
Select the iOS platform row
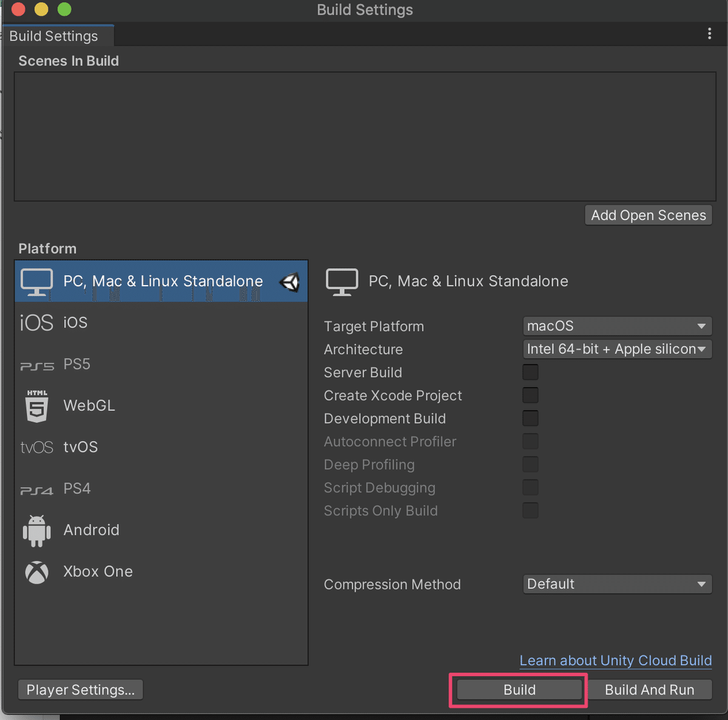(x=161, y=323)
